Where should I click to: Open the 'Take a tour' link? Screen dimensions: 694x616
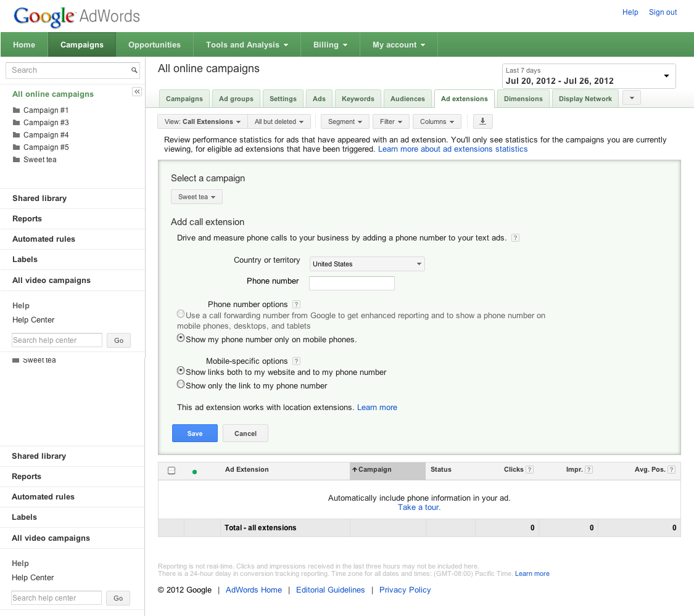click(x=419, y=507)
